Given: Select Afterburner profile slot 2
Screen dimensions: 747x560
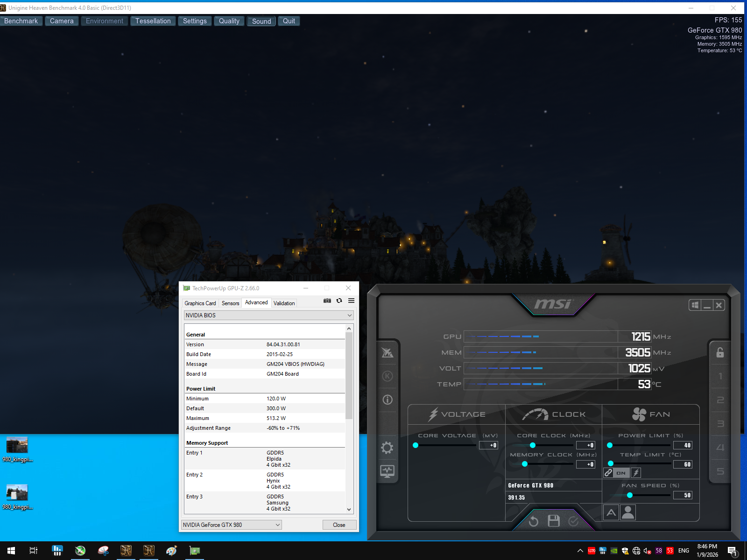Looking at the screenshot, I should tap(720, 400).
